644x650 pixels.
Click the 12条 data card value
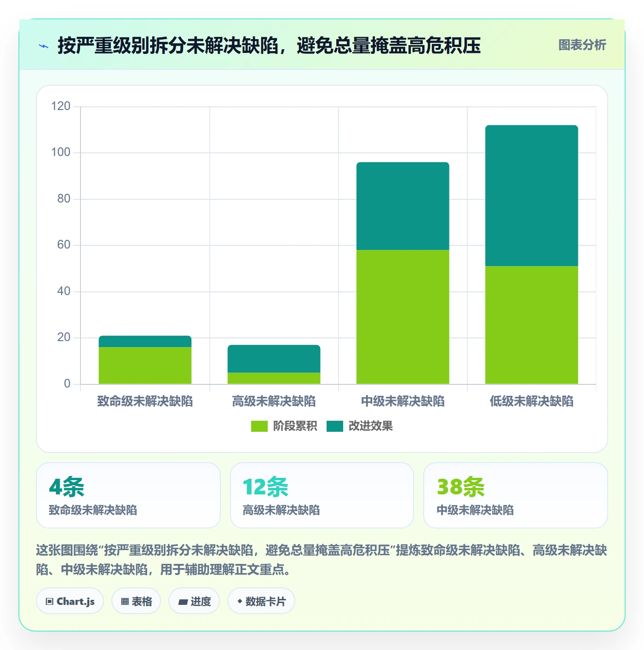pyautogui.click(x=265, y=487)
